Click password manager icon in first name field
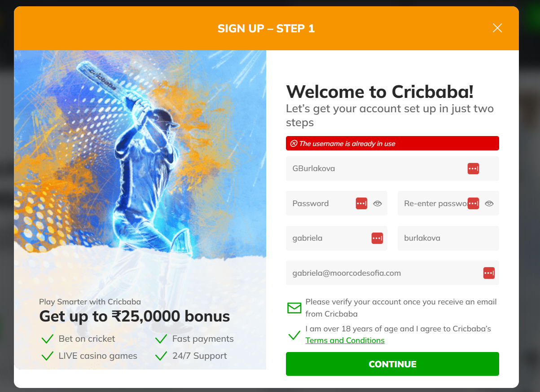540x392 pixels. click(x=377, y=238)
